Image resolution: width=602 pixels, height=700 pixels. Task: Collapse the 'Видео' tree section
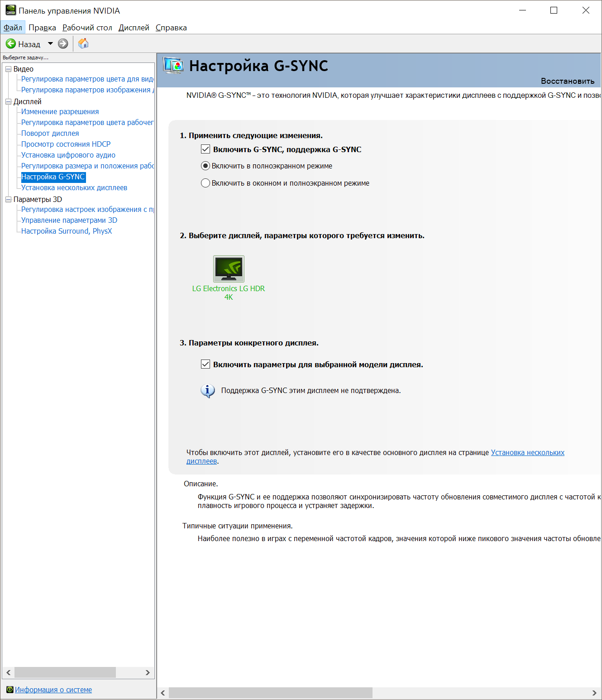(8, 69)
